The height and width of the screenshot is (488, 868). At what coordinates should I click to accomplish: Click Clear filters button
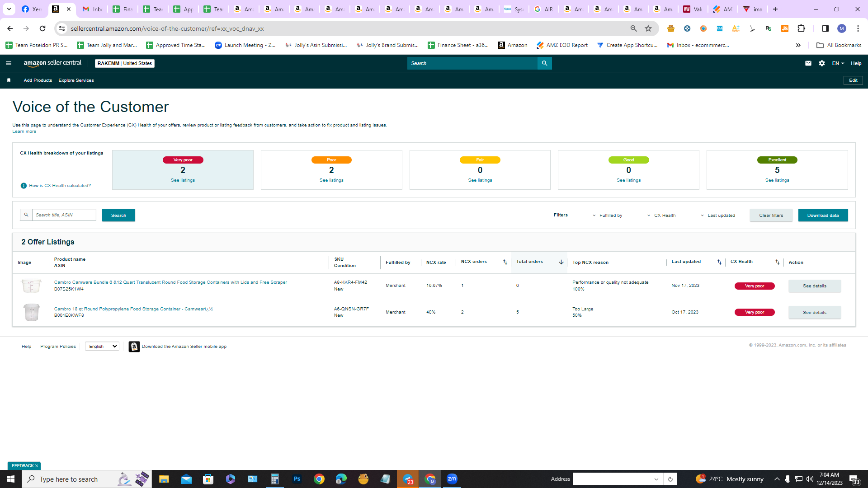[771, 215]
